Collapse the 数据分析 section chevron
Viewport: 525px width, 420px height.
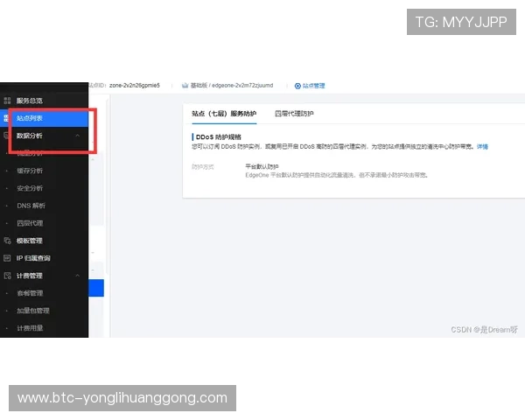pyautogui.click(x=77, y=136)
